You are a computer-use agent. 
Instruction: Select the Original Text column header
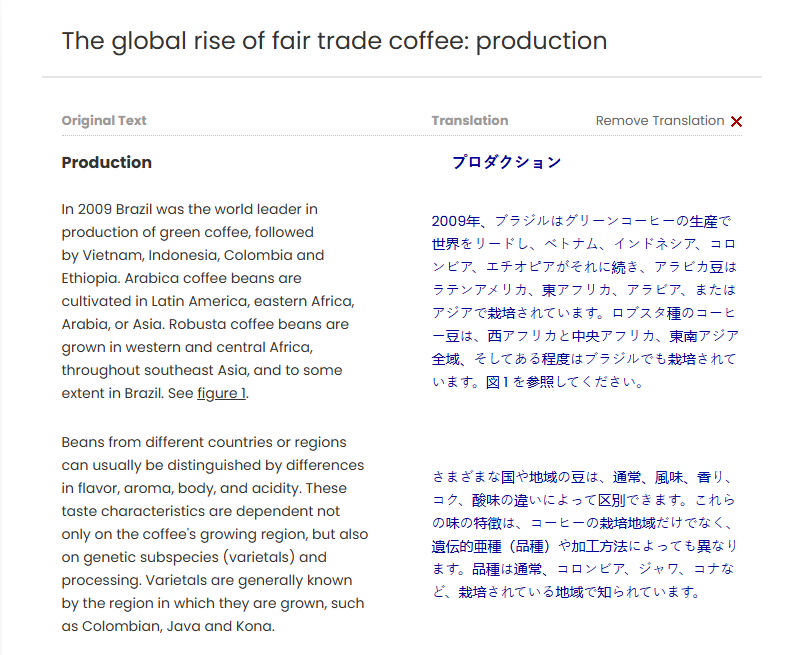[104, 121]
